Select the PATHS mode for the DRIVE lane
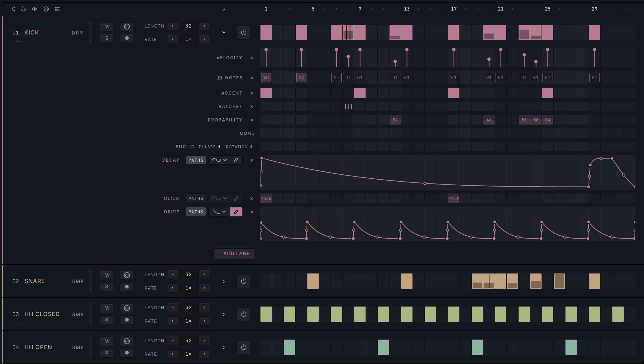The width and height of the screenshot is (644, 364). (x=196, y=212)
